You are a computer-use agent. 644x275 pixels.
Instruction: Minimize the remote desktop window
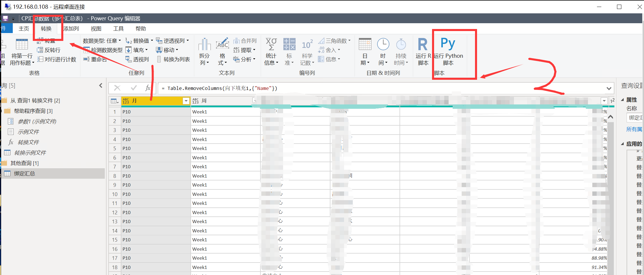tap(599, 7)
